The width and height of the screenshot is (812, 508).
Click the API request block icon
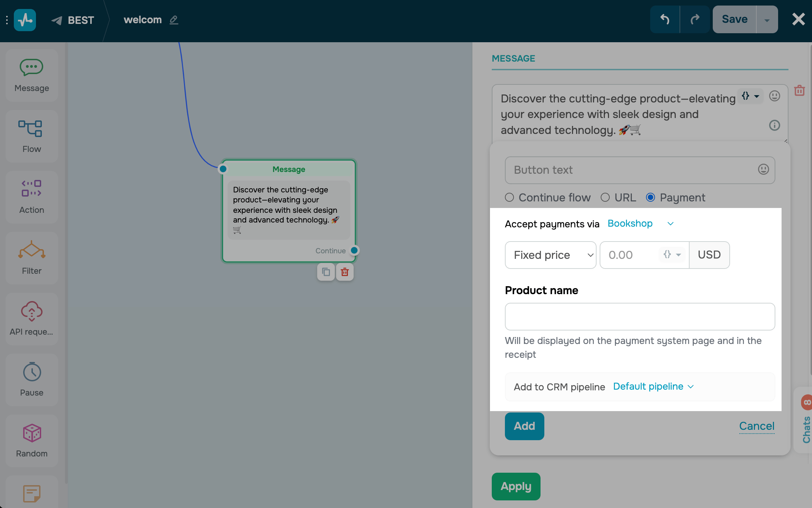(x=31, y=311)
